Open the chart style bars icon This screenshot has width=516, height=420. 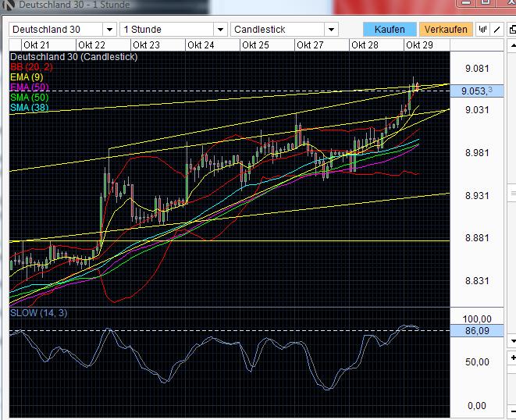pos(482,30)
